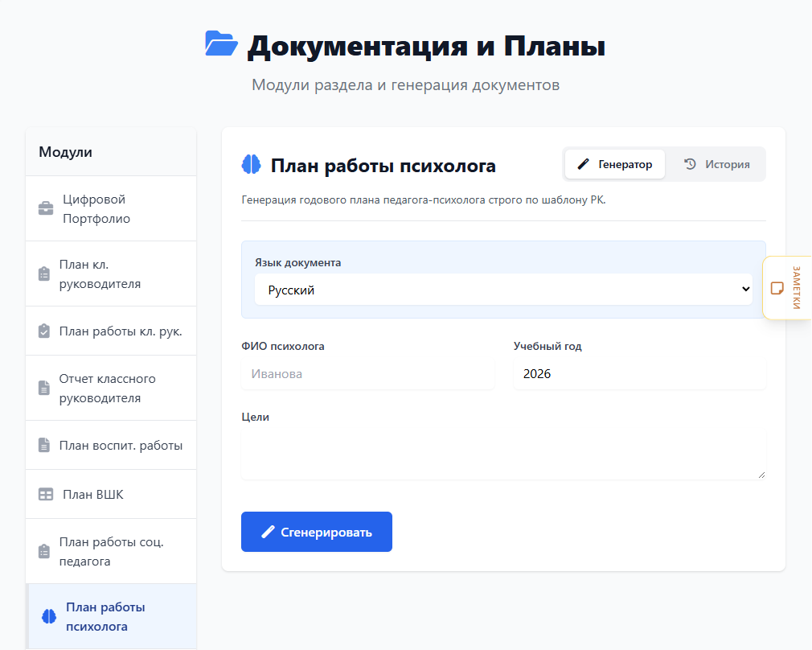Screen dimensions: 812x650
Task: Click clipboard icon beside План работы соц. педагога
Action: pos(44,551)
